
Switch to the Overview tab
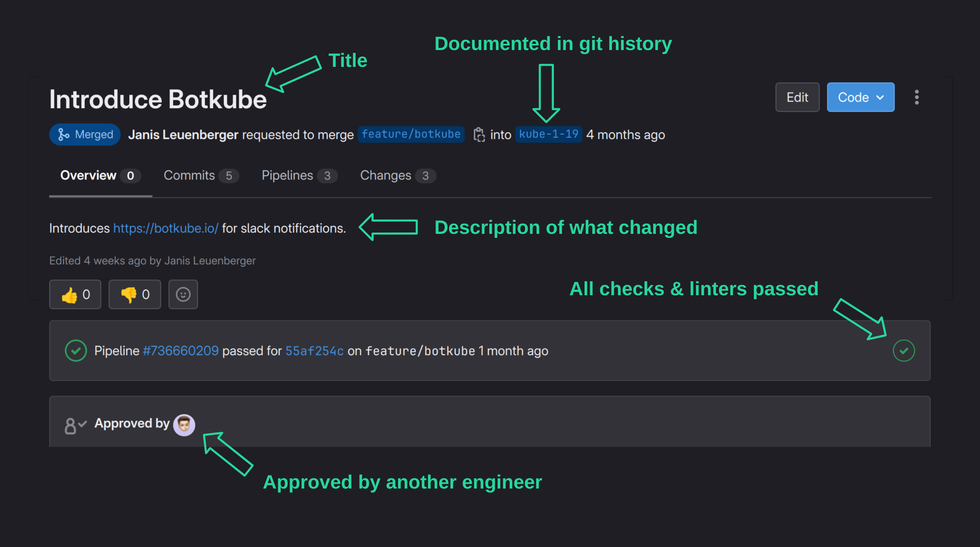tap(101, 175)
